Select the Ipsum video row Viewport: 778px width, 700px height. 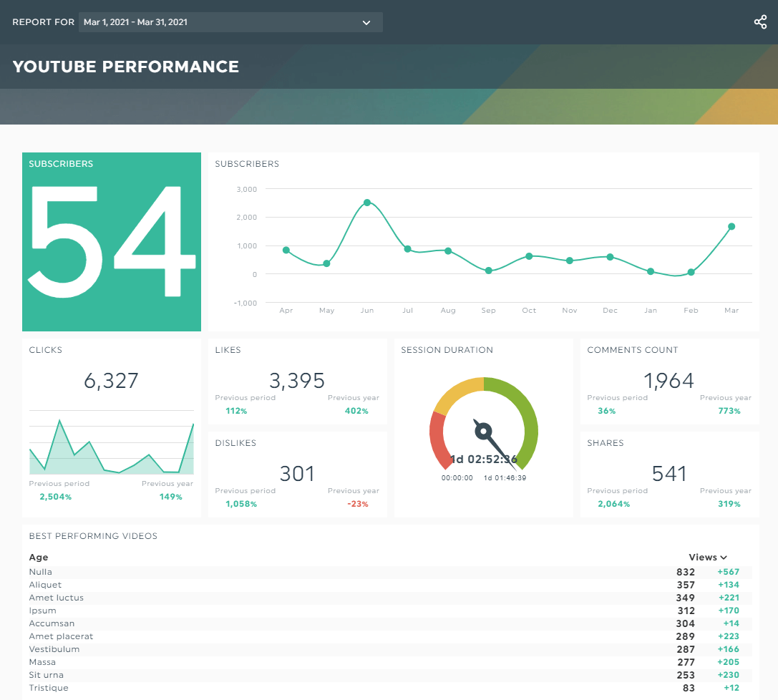391,611
